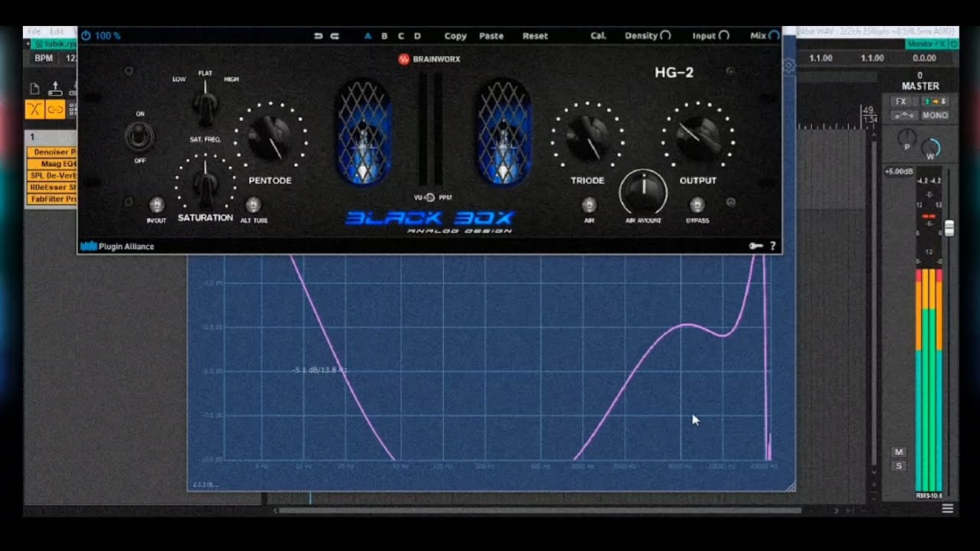Click the +5.00dB volume readout
The height and width of the screenshot is (551, 980).
pyautogui.click(x=898, y=171)
